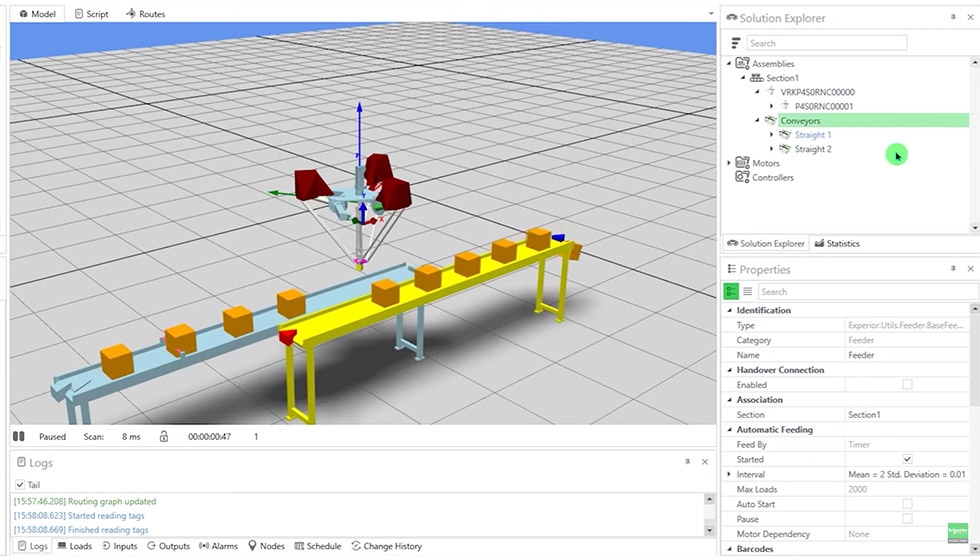Edit the Name field value Feeder
This screenshot has height=560, width=980.
coord(907,355)
